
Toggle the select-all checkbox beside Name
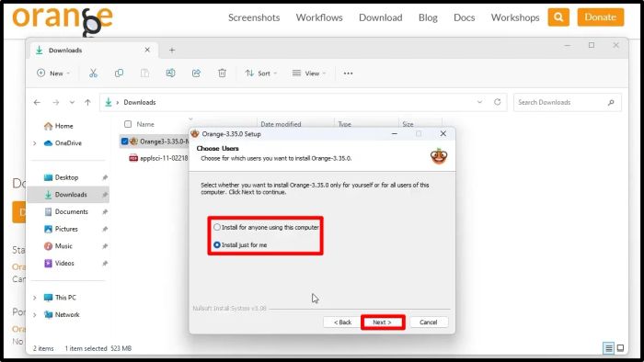coord(128,124)
